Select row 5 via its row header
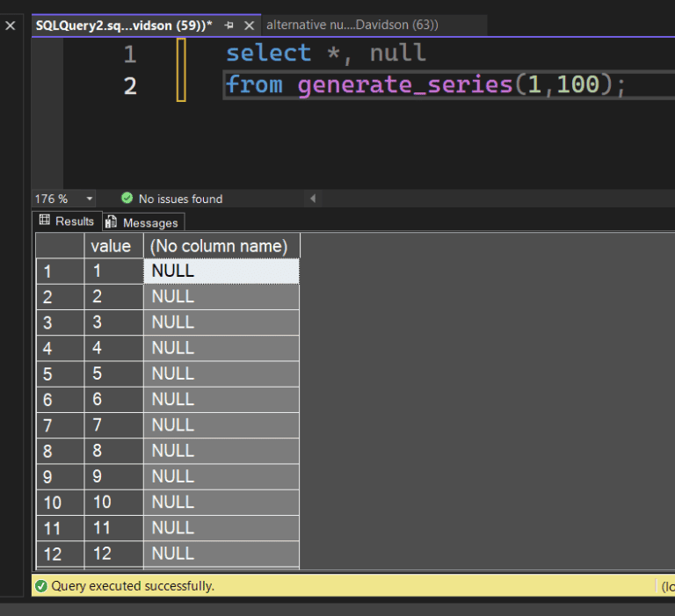 tap(59, 373)
